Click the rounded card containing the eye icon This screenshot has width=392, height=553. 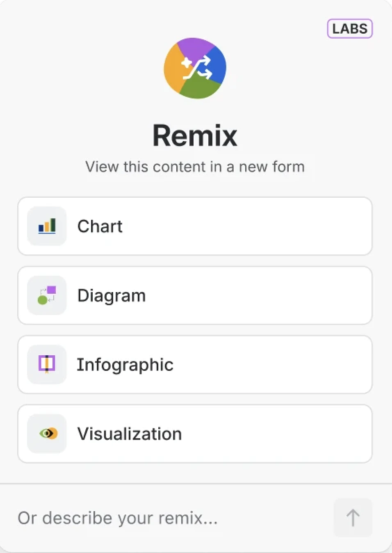pos(195,433)
